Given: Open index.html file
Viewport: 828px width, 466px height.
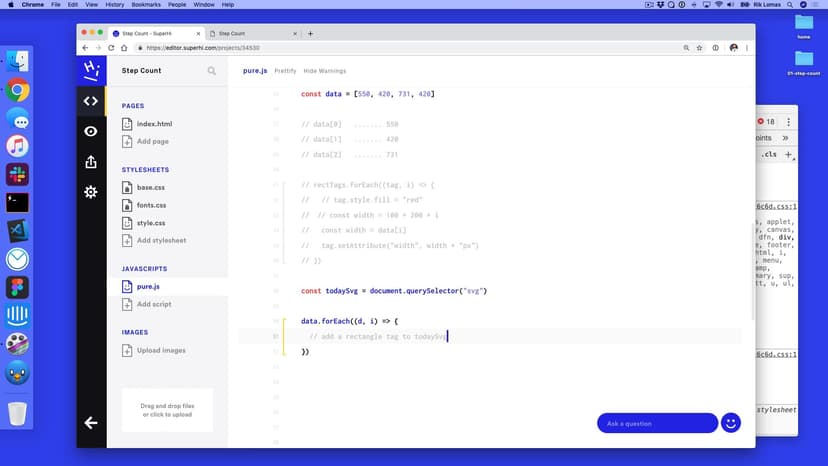Looking at the screenshot, I should pos(153,124).
